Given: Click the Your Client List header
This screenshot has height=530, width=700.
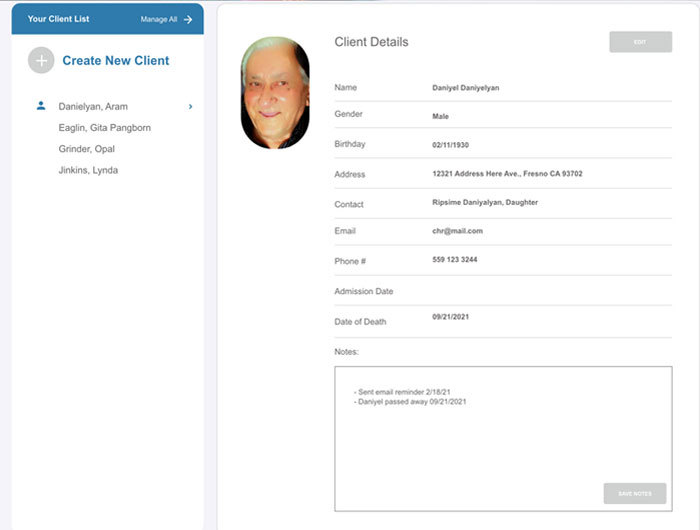Looking at the screenshot, I should coord(58,19).
